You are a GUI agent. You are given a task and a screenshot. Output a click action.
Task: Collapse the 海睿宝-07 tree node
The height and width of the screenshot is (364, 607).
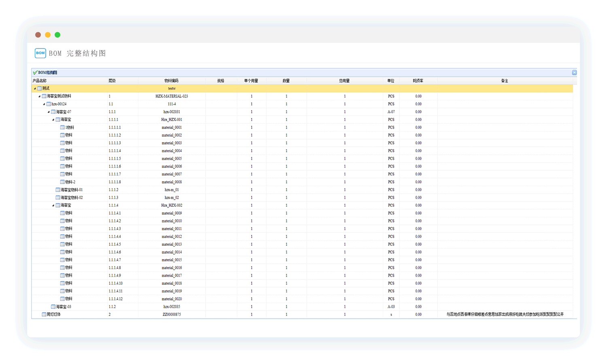[x=49, y=112]
